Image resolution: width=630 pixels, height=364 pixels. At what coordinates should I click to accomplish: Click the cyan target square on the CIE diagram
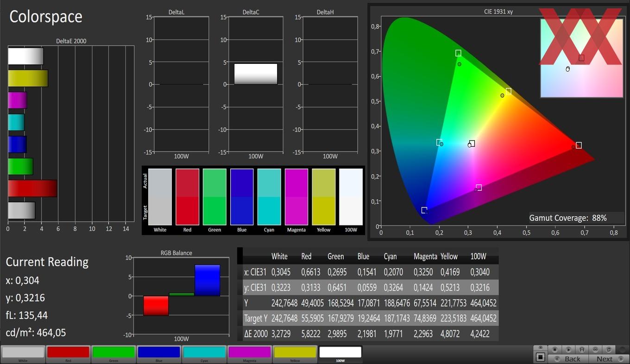tap(439, 142)
